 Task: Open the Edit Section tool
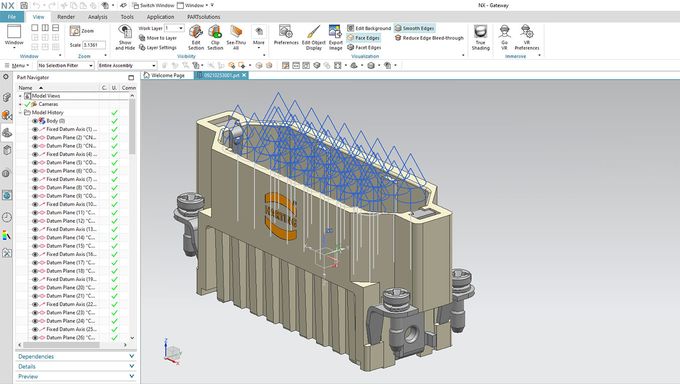(196, 37)
